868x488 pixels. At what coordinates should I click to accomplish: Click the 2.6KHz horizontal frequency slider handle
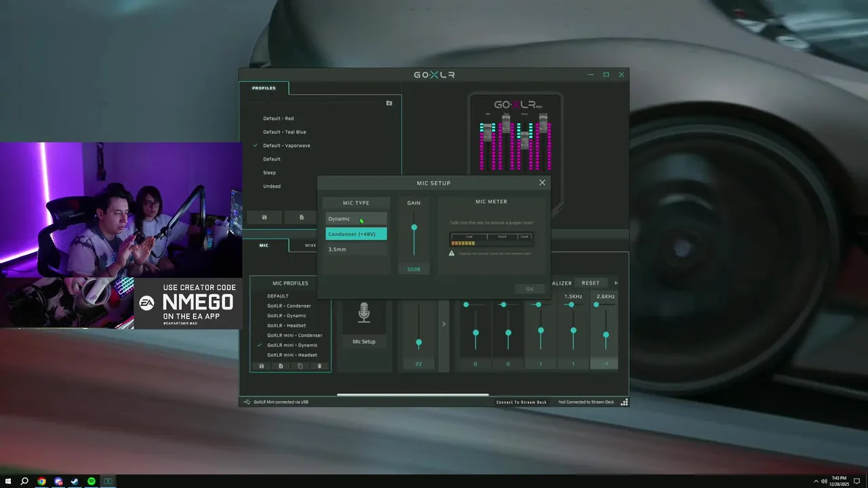click(x=596, y=304)
